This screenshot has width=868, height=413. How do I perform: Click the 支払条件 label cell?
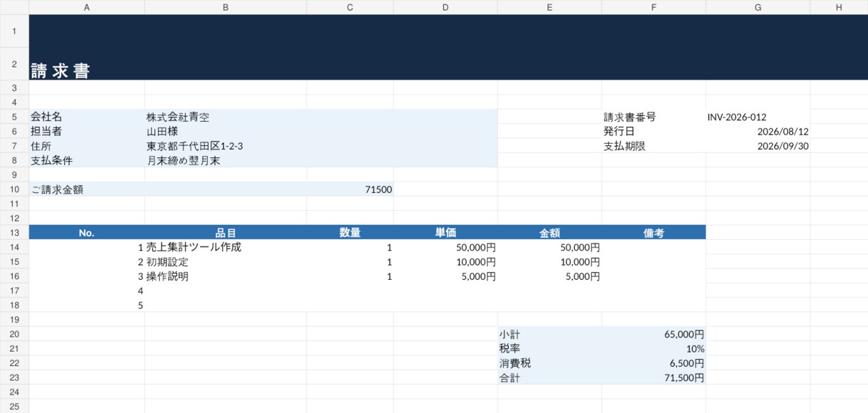tap(87, 160)
